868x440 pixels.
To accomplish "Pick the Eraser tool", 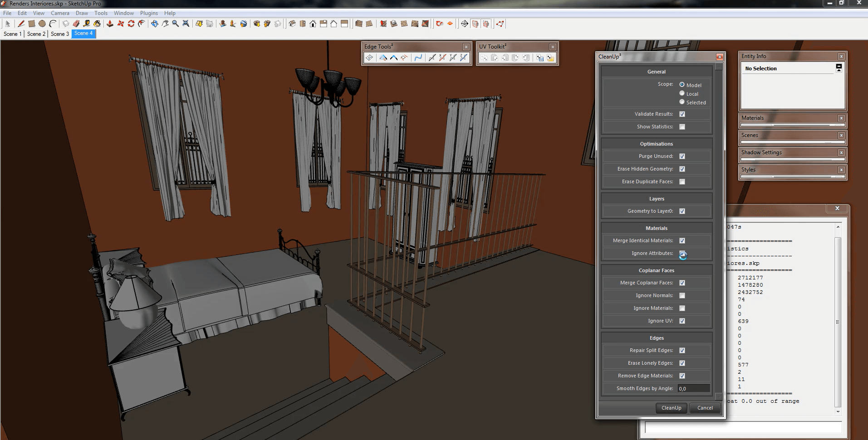I will click(x=76, y=24).
